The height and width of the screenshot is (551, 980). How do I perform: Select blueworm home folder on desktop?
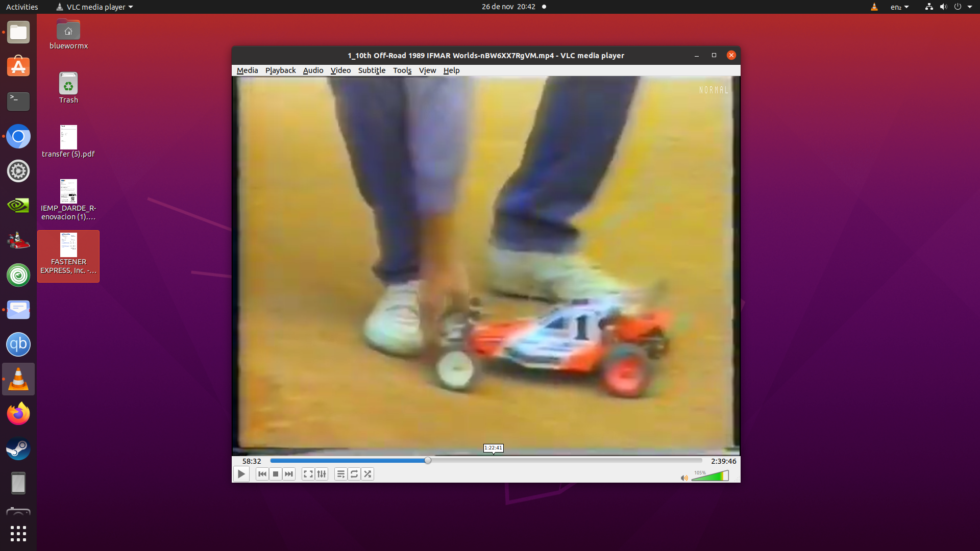click(68, 35)
